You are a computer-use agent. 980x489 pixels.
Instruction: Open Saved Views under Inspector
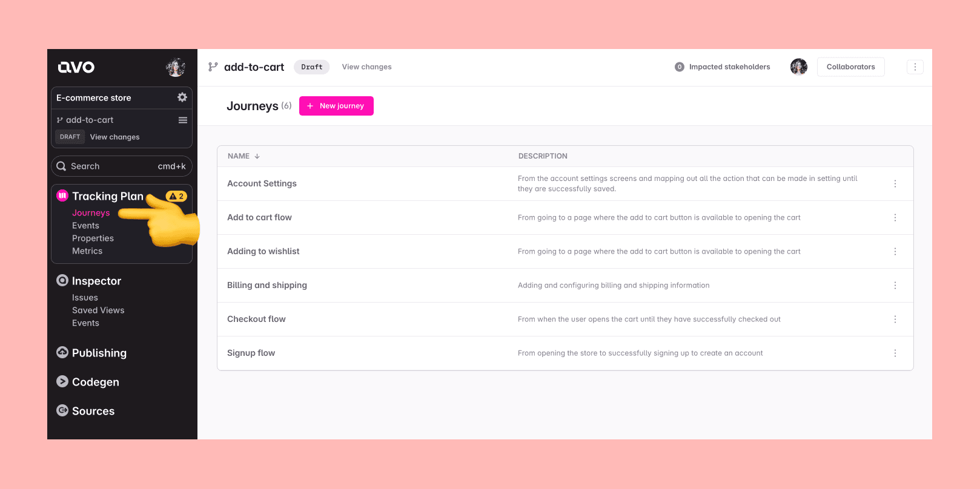coord(98,310)
